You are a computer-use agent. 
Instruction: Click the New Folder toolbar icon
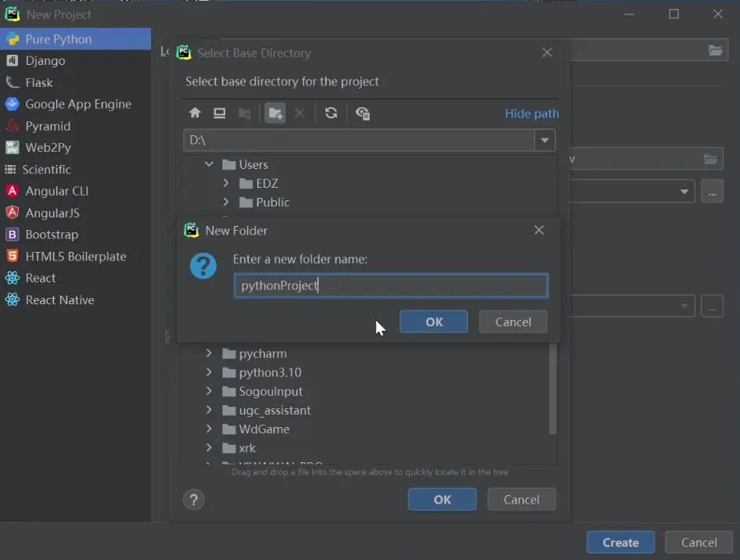coord(275,113)
